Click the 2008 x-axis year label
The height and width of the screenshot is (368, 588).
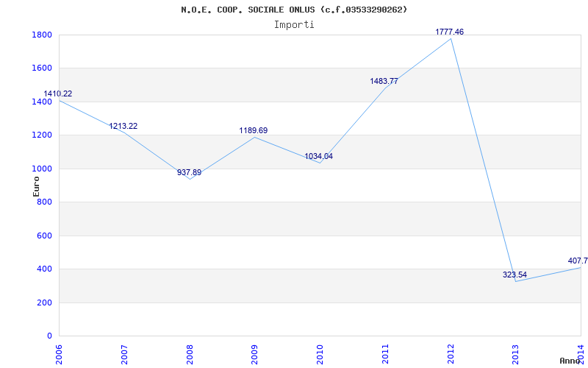click(x=190, y=355)
